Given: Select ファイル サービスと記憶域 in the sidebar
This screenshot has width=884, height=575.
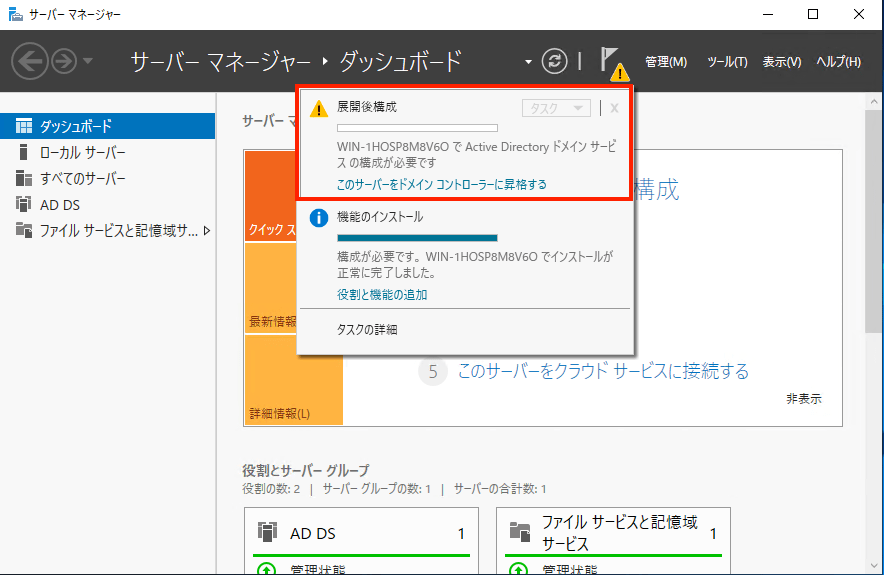Looking at the screenshot, I should pos(107,231).
